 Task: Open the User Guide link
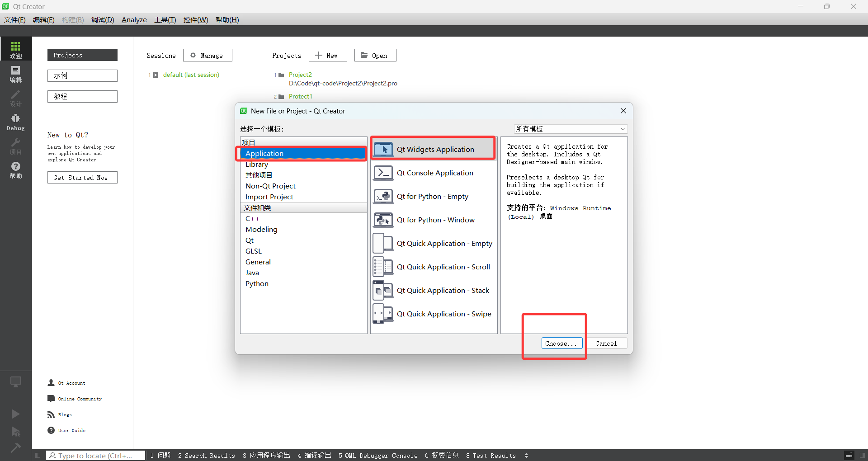point(66,430)
